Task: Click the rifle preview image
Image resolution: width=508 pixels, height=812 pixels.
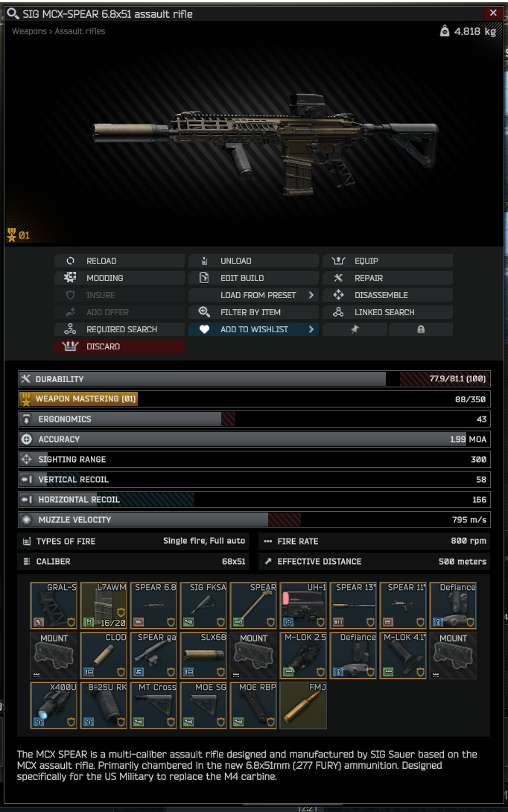Action: click(266, 142)
